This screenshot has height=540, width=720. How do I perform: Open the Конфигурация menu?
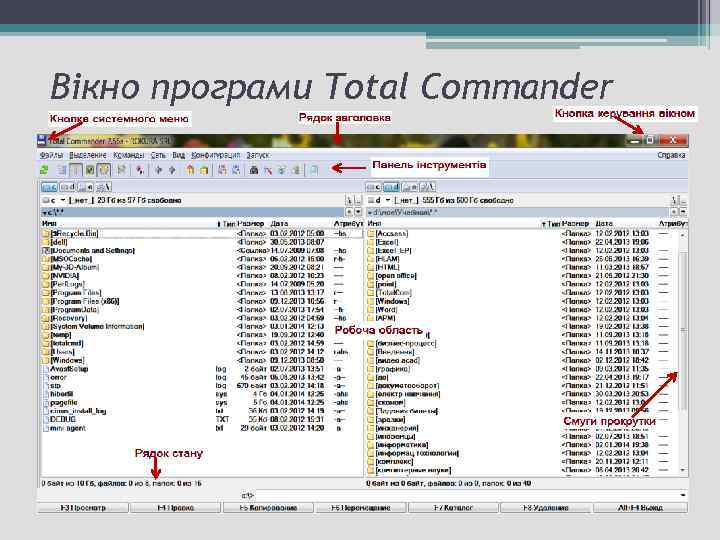pos(216,155)
